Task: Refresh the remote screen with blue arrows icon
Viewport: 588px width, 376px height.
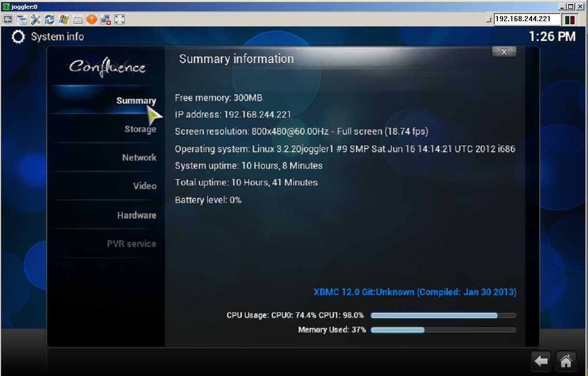Action: (50, 20)
